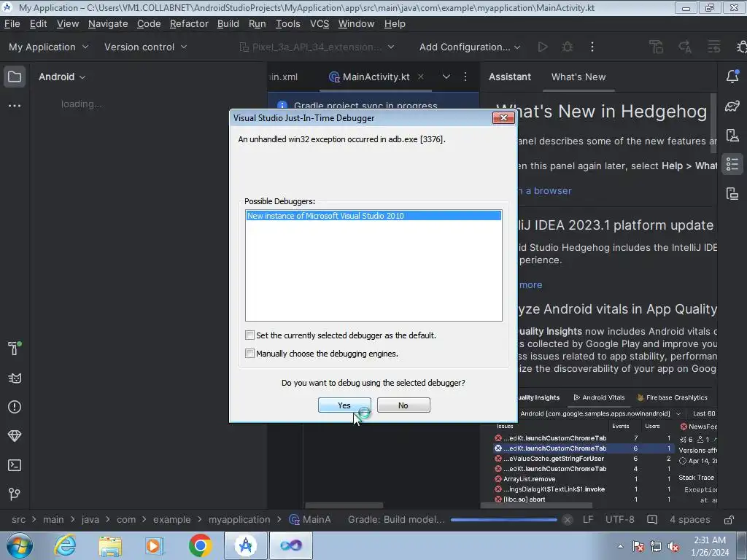Open the File menu
The width and height of the screenshot is (747, 560).
pyautogui.click(x=12, y=24)
